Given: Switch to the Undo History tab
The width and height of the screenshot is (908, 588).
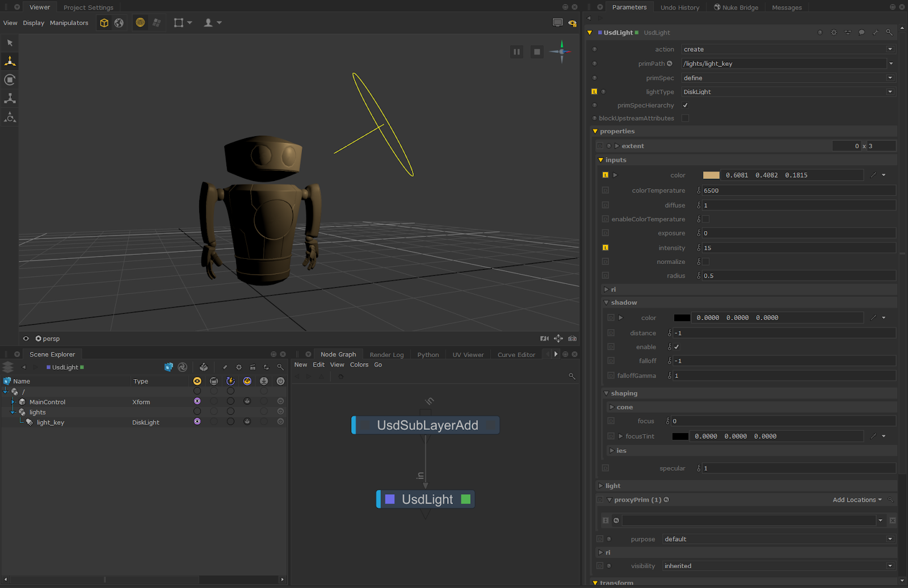Looking at the screenshot, I should [x=679, y=7].
